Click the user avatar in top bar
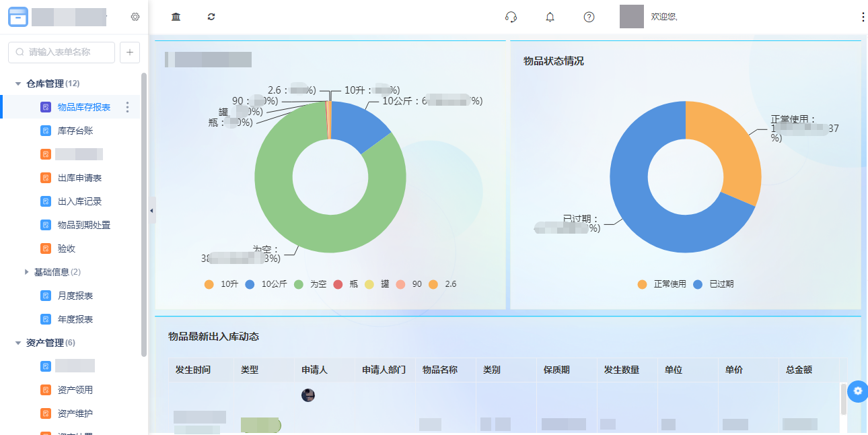Screen dimensions: 868x435 click(x=632, y=16)
